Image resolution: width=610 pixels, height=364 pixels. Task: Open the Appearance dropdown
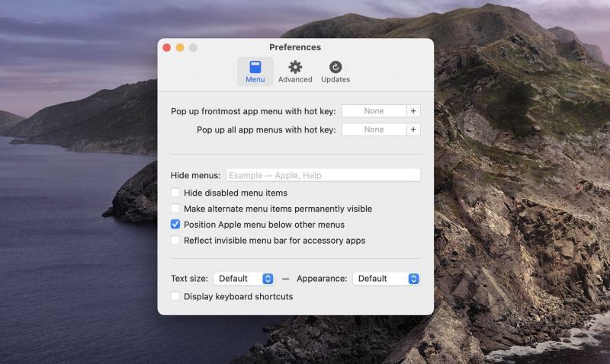click(386, 279)
